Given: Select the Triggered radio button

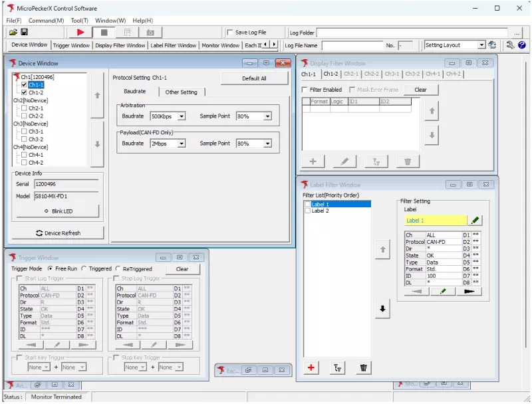Looking at the screenshot, I should point(84,268).
